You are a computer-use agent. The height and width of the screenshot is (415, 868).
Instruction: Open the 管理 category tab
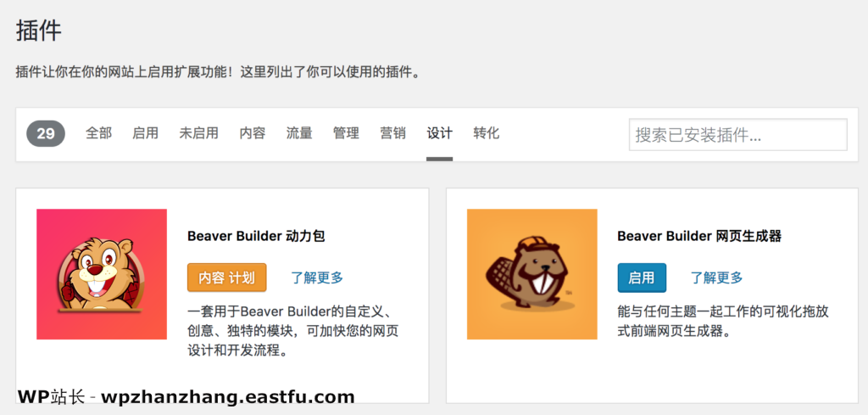pyautogui.click(x=346, y=133)
